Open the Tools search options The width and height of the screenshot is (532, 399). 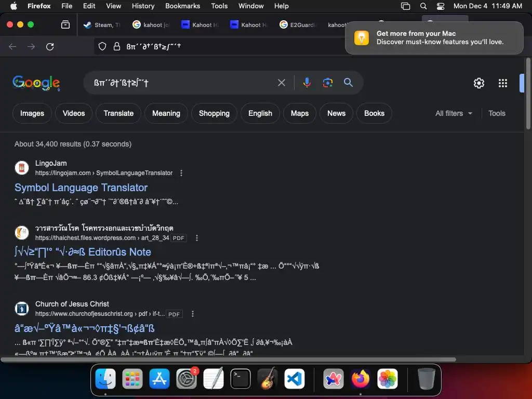[497, 113]
